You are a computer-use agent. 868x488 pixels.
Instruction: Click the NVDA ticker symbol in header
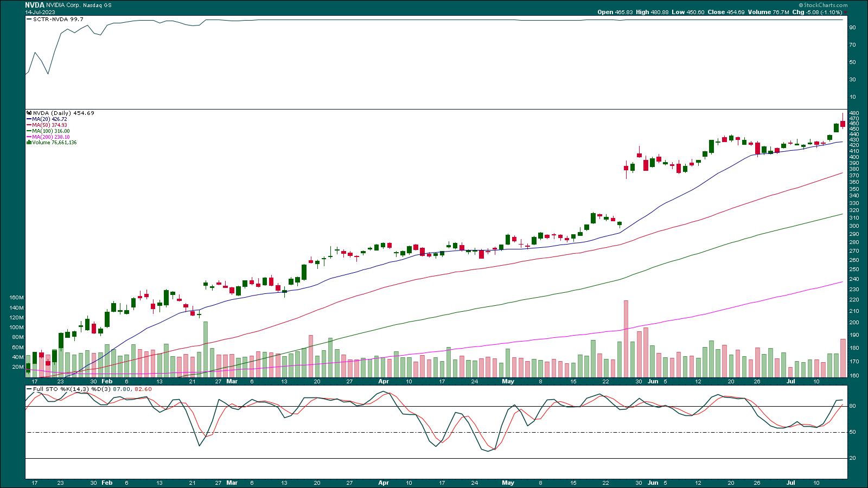[34, 4]
